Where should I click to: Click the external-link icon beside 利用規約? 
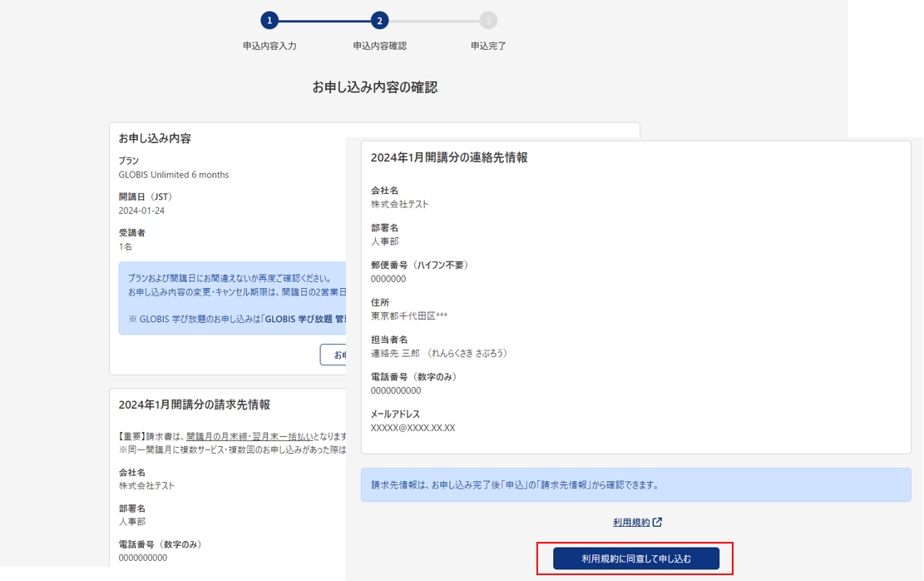(657, 522)
